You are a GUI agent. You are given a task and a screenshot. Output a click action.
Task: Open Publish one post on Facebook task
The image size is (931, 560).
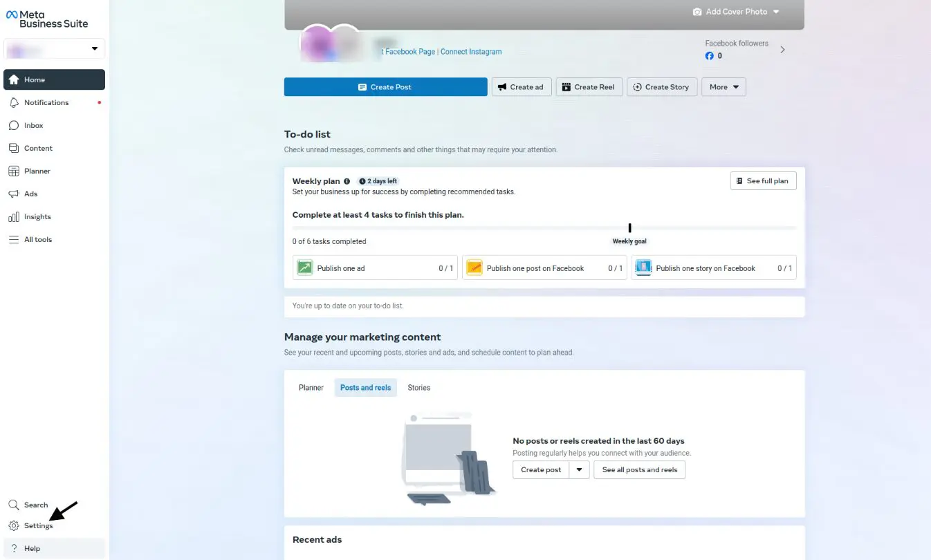544,268
